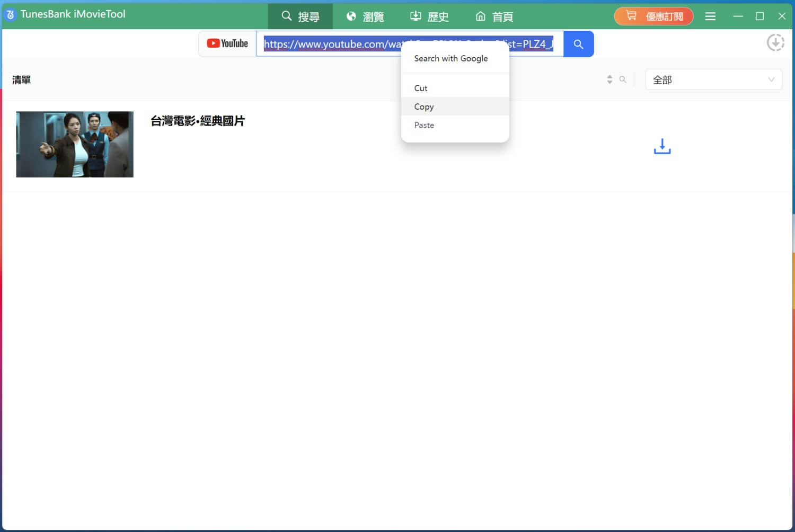The image size is (795, 532).
Task: Click the video thumbnail in the list
Action: (x=74, y=144)
